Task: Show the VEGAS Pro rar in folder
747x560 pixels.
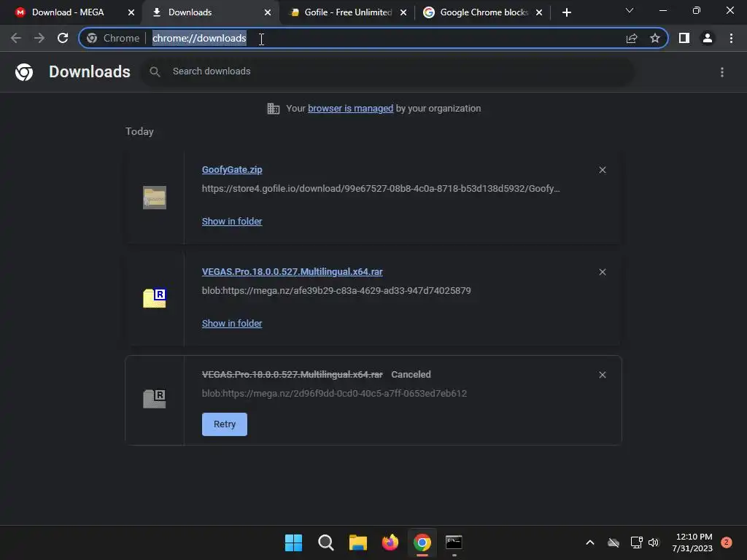Action: click(232, 323)
